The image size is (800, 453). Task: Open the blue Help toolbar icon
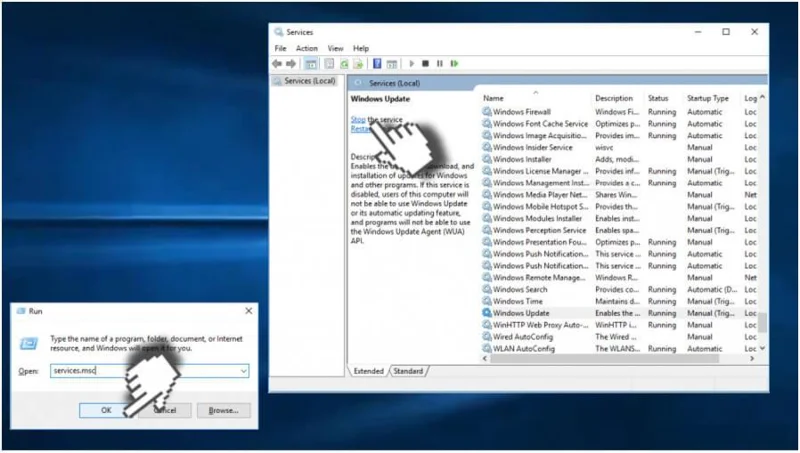(377, 64)
